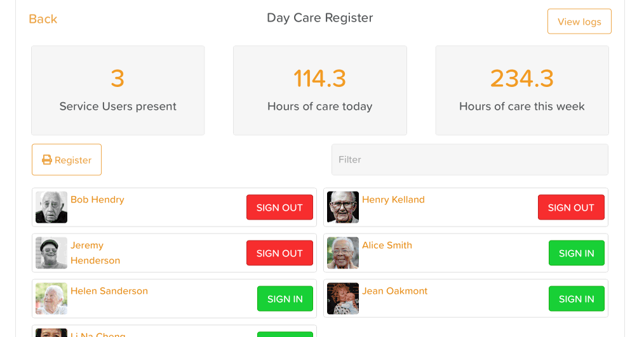Click Jean Oakmont's profile picture

click(343, 299)
